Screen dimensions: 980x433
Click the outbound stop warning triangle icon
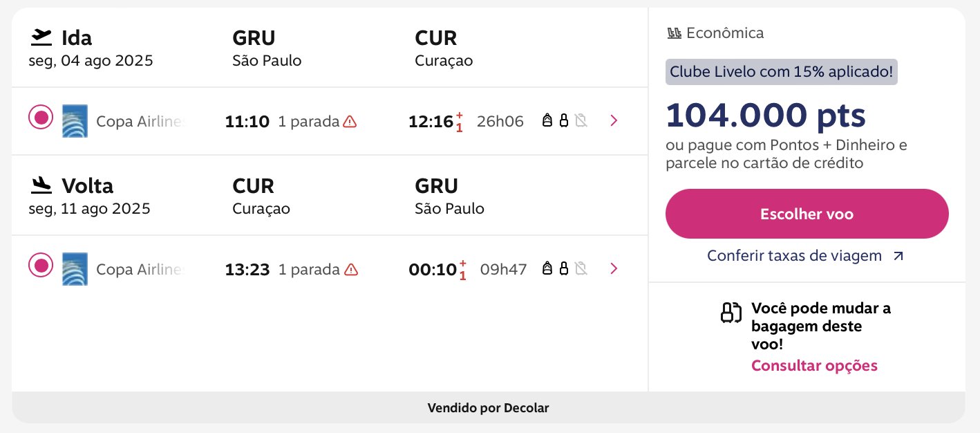pyautogui.click(x=350, y=122)
